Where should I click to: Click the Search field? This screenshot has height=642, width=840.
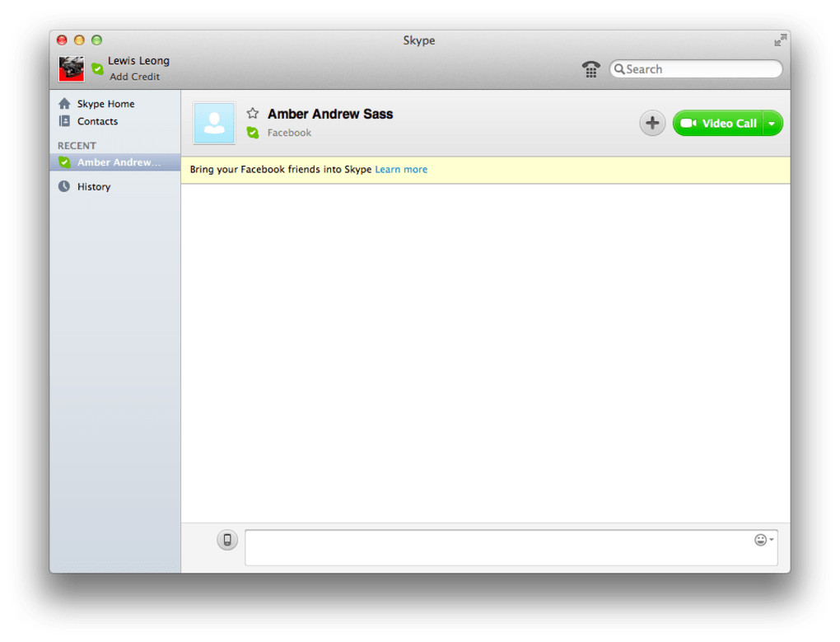695,69
